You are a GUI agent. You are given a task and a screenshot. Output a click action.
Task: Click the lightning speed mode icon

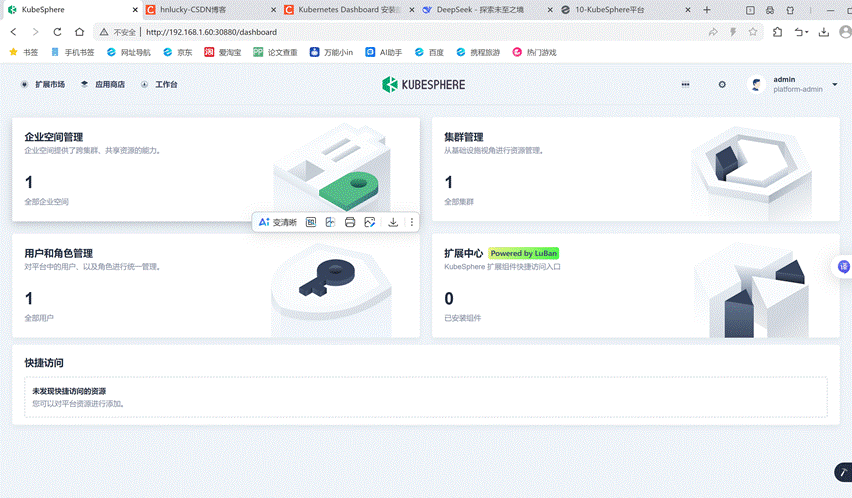coord(733,32)
